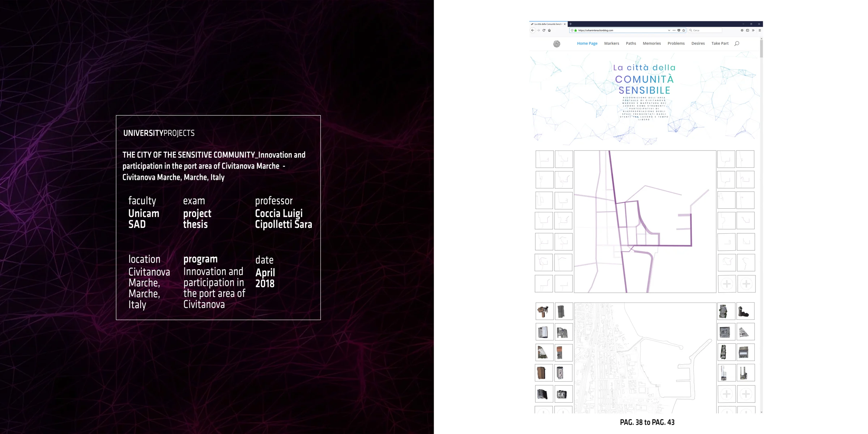
Task: Click the page scrollbar thumb
Action: point(761,48)
